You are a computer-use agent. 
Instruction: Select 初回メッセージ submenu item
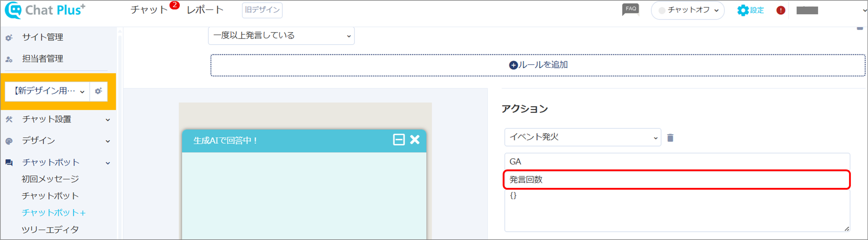[x=50, y=179]
